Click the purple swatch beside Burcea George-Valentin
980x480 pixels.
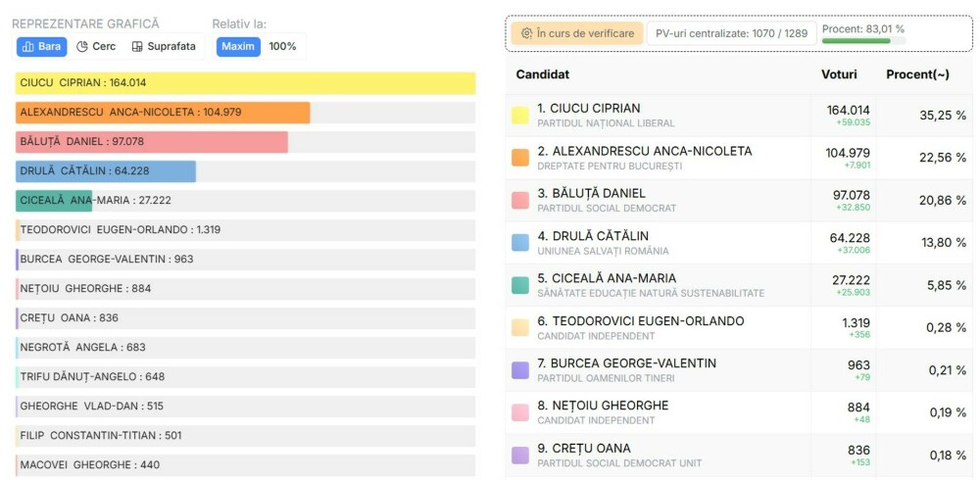(520, 370)
